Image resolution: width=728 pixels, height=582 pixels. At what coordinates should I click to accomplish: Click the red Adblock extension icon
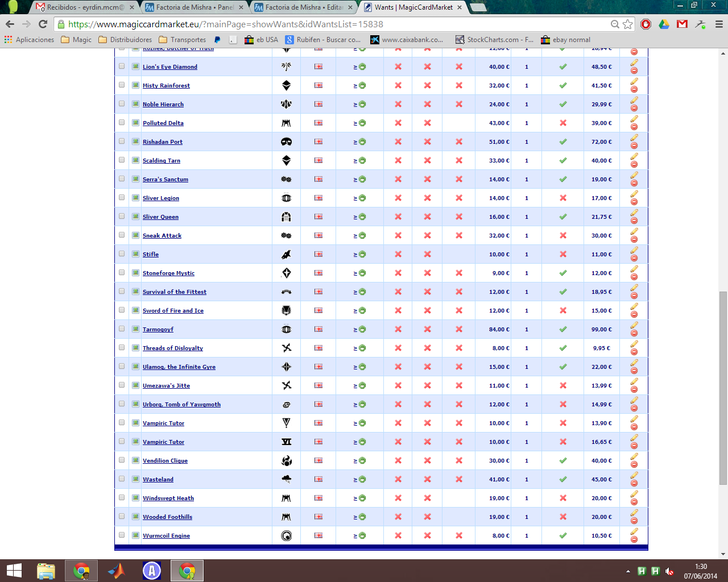point(646,24)
